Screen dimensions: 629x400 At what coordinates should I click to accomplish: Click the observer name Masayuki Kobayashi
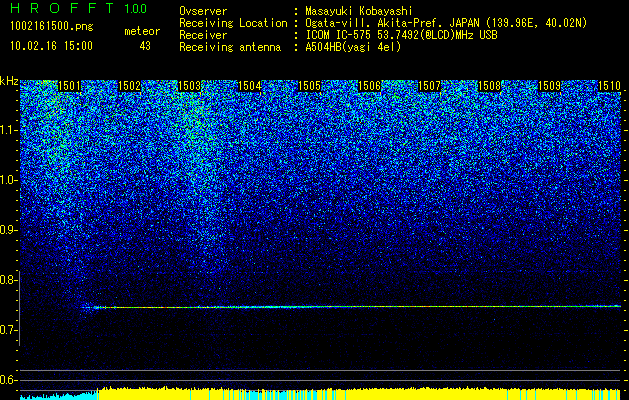coord(359,11)
